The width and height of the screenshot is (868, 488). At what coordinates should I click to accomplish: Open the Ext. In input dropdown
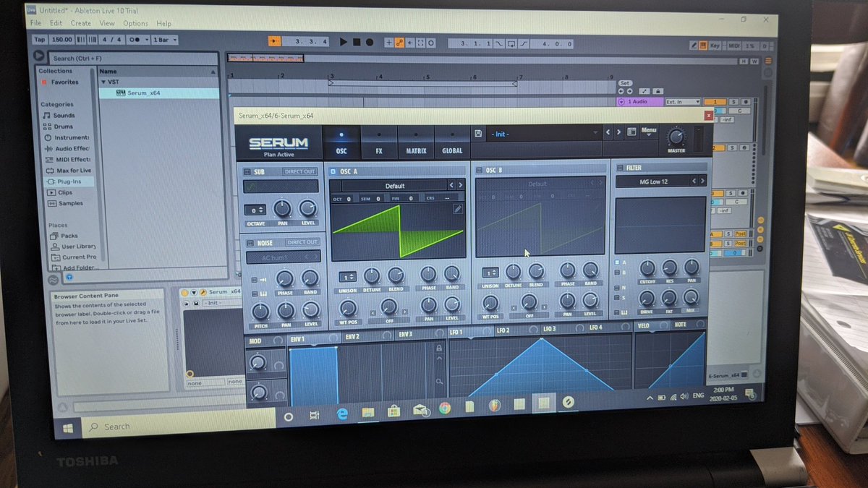(x=682, y=102)
